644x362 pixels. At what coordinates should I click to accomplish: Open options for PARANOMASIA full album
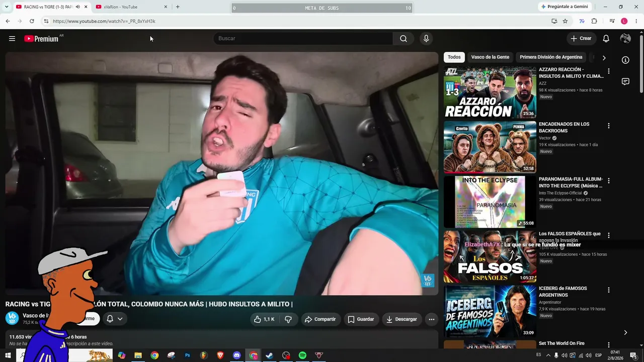coord(608,181)
